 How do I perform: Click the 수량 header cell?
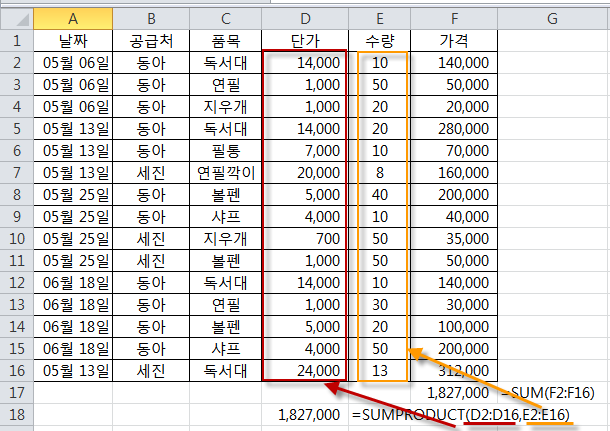[380, 40]
